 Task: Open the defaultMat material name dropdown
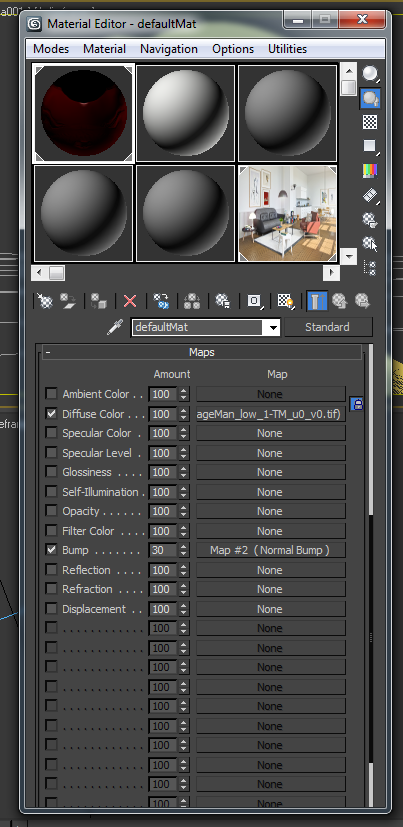pos(273,327)
